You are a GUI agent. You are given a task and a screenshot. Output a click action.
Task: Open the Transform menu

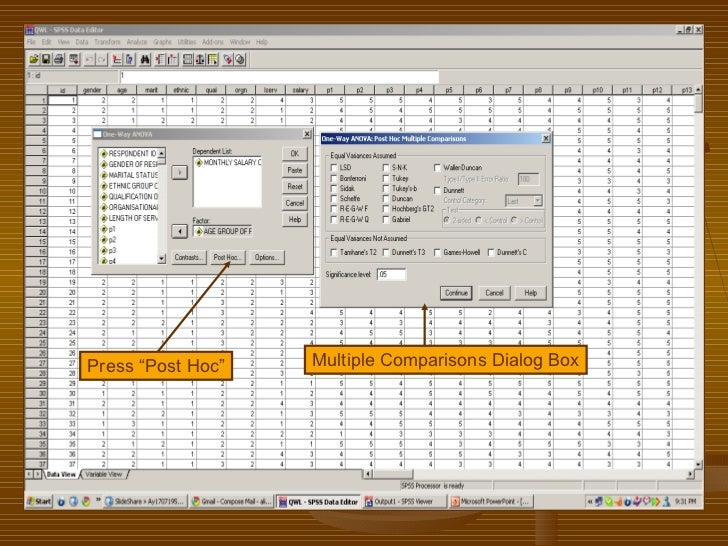pos(107,42)
